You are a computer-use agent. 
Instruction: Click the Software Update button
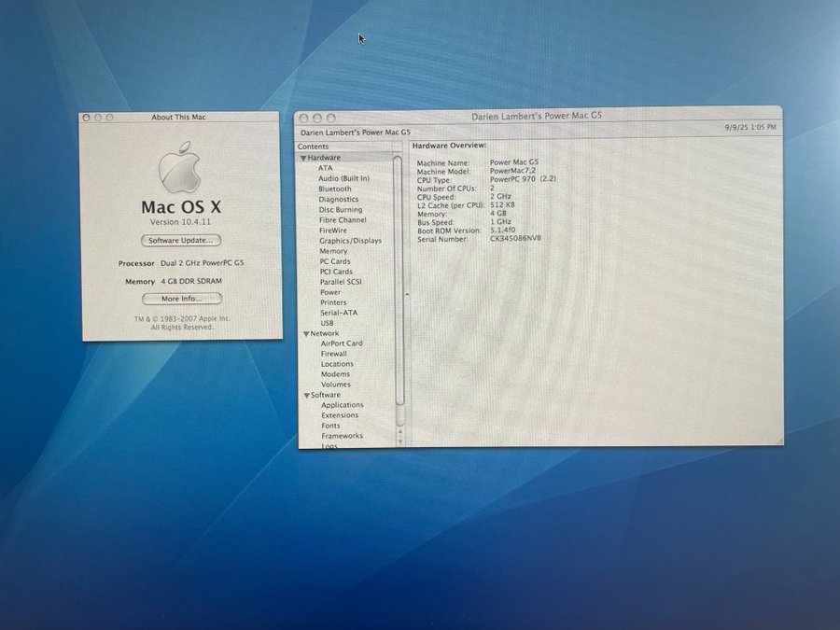click(x=181, y=241)
